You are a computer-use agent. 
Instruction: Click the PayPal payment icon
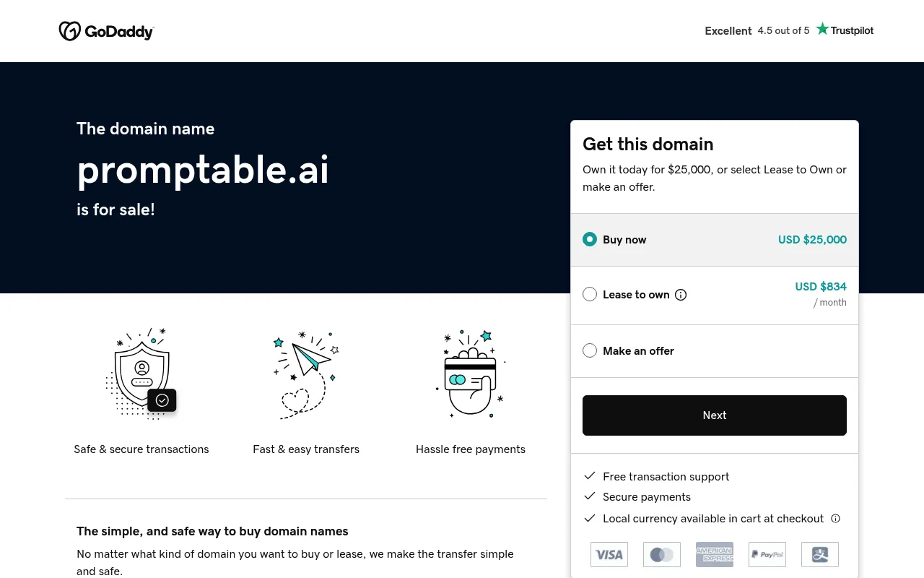pos(767,554)
